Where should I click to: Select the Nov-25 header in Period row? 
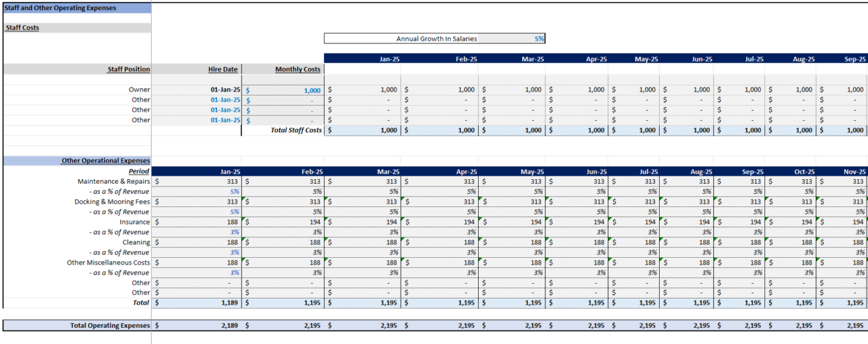(843, 171)
